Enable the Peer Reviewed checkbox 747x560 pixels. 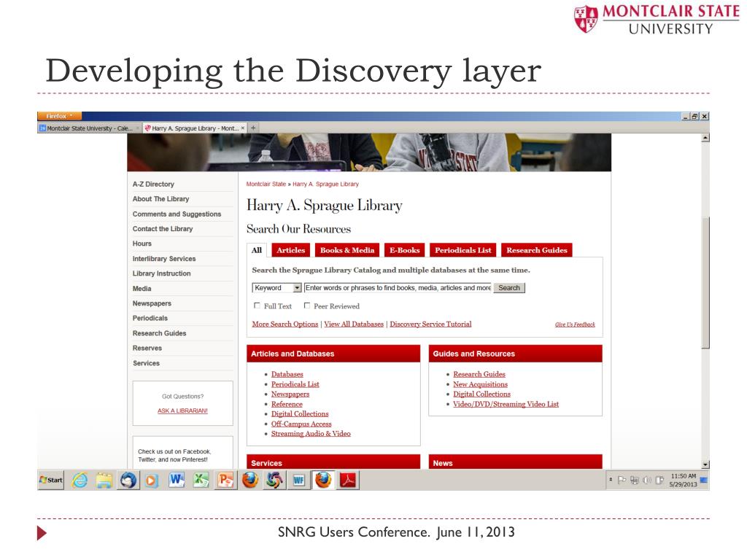[307, 306]
